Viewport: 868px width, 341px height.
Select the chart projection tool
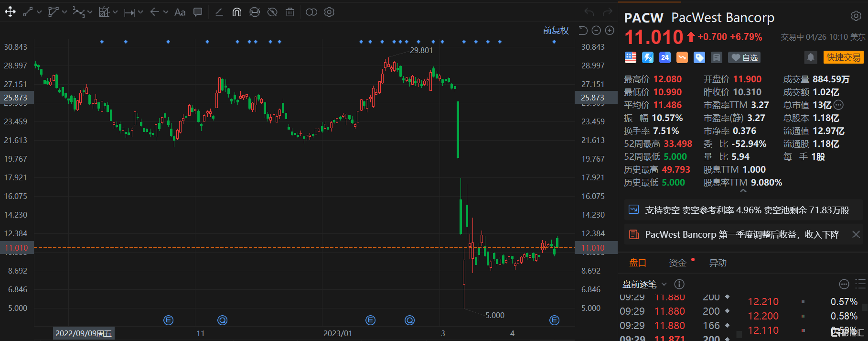click(104, 12)
